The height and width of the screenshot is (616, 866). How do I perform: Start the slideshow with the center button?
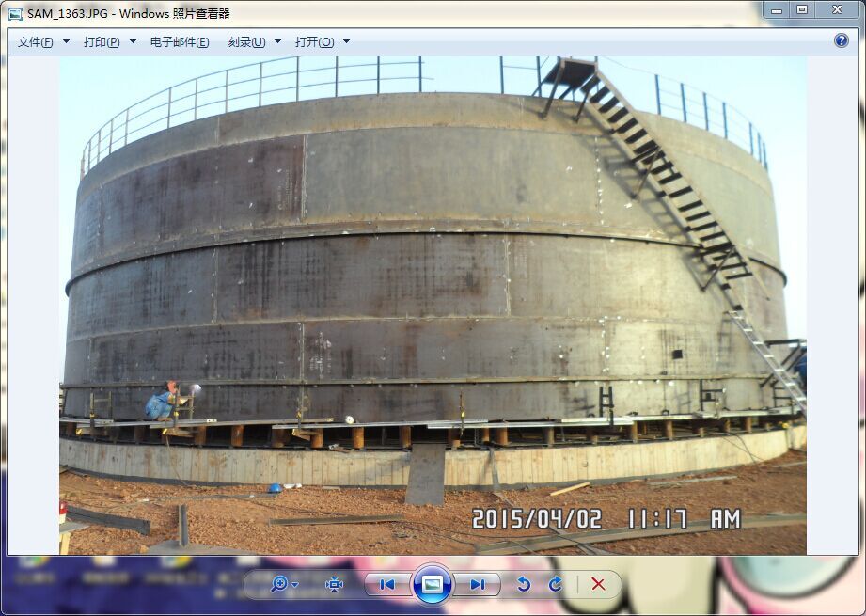[x=433, y=584]
